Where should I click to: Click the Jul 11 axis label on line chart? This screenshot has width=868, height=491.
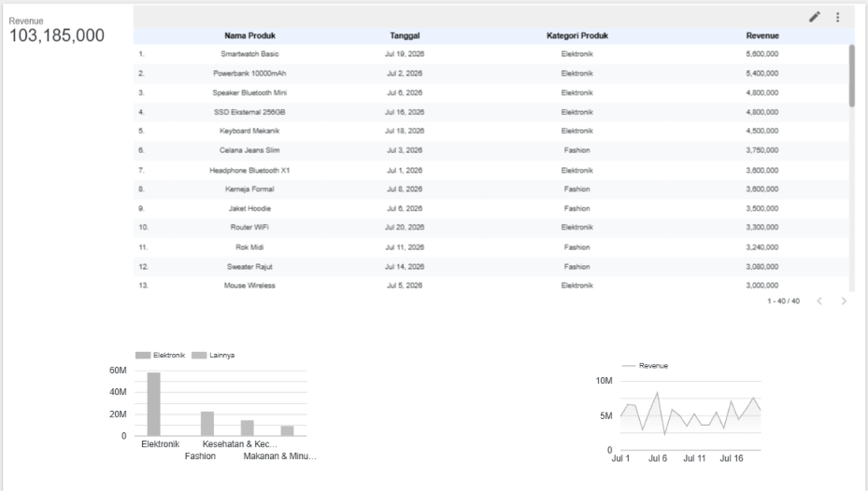point(694,458)
